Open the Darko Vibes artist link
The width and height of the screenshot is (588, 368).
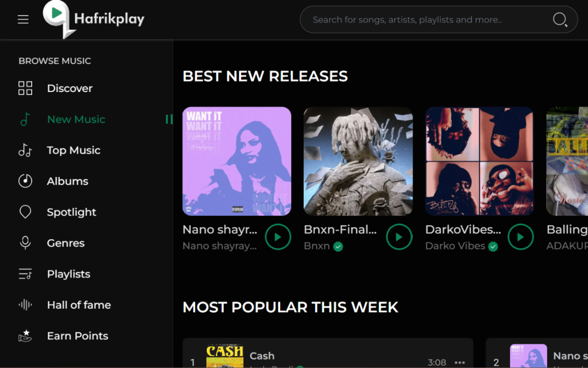pos(455,246)
